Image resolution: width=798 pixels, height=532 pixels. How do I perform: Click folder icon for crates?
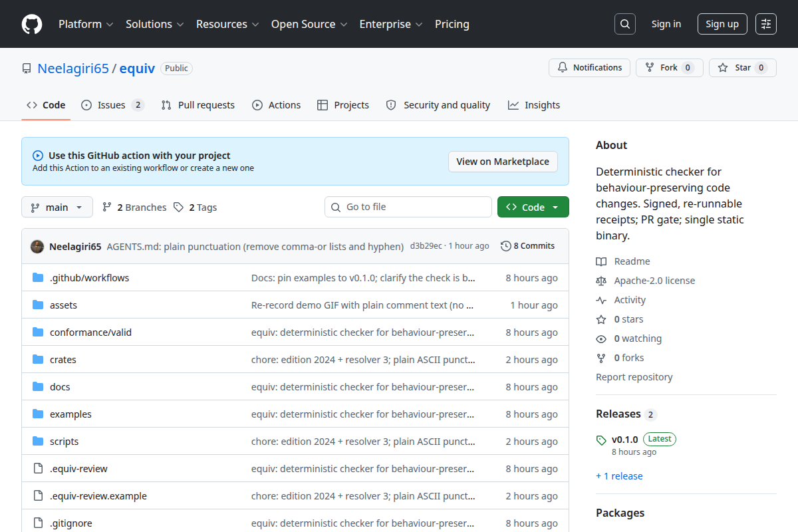38,360
